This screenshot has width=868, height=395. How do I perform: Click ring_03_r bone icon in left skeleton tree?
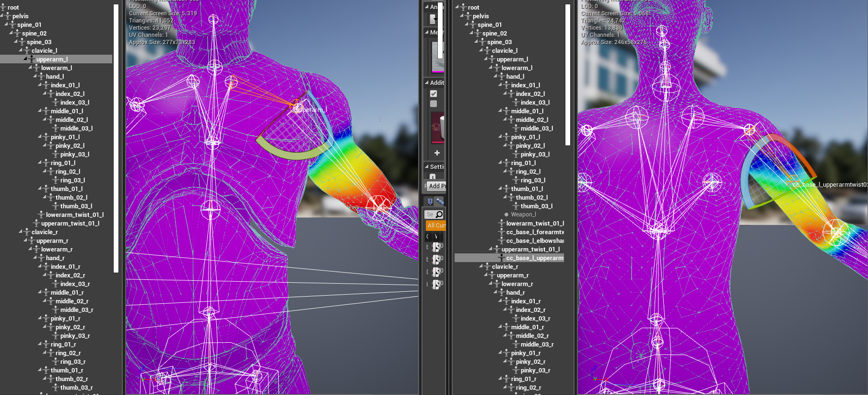[56, 361]
